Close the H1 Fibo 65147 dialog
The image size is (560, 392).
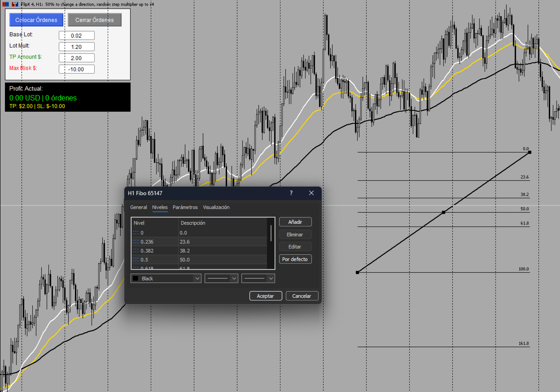click(311, 193)
